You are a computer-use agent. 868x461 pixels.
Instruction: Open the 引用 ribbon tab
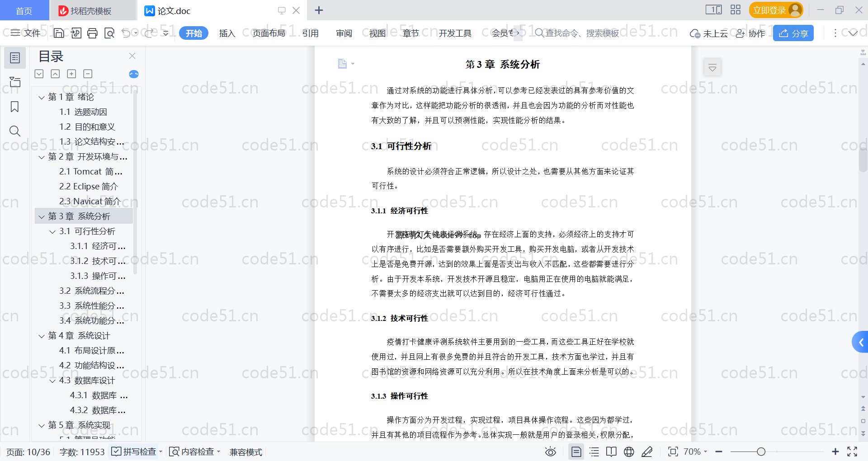coord(311,33)
